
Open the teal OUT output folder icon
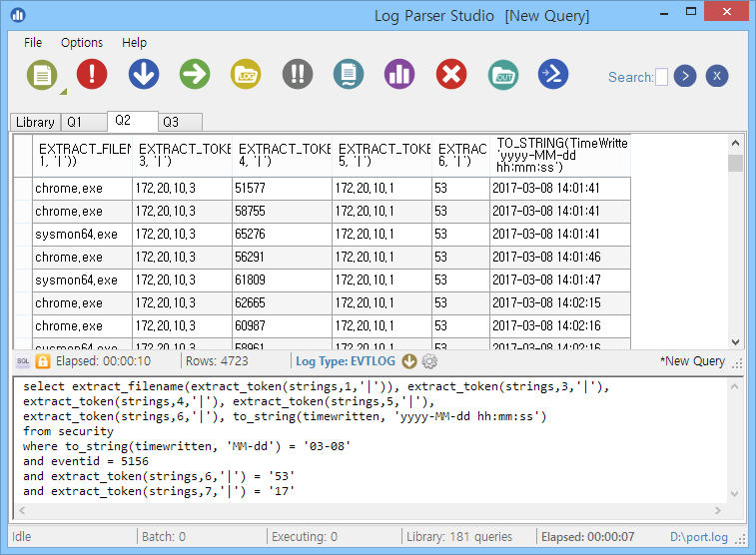pyautogui.click(x=503, y=75)
